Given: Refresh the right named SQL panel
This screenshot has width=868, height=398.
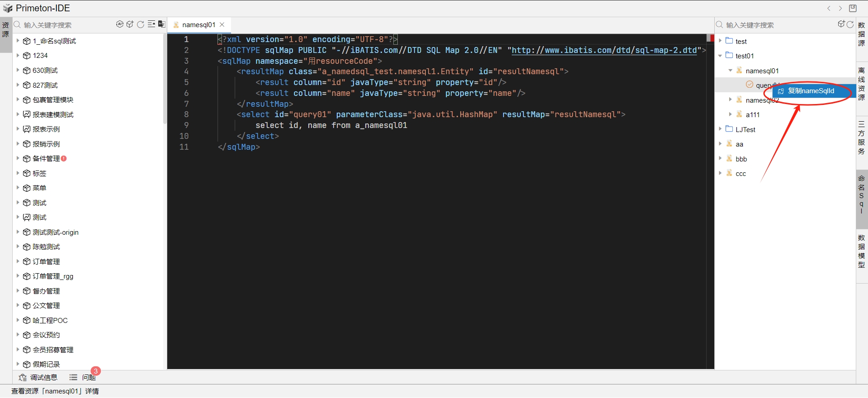Looking at the screenshot, I should (x=850, y=24).
